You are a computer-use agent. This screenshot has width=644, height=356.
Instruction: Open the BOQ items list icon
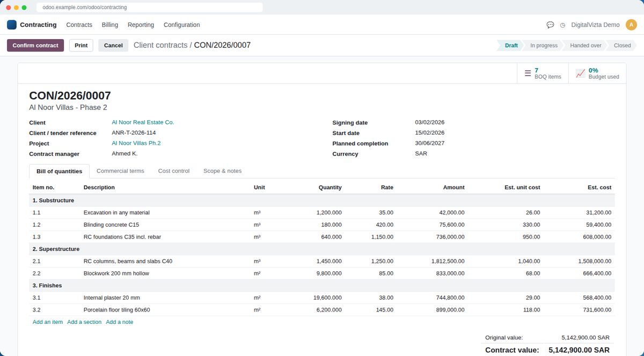528,73
